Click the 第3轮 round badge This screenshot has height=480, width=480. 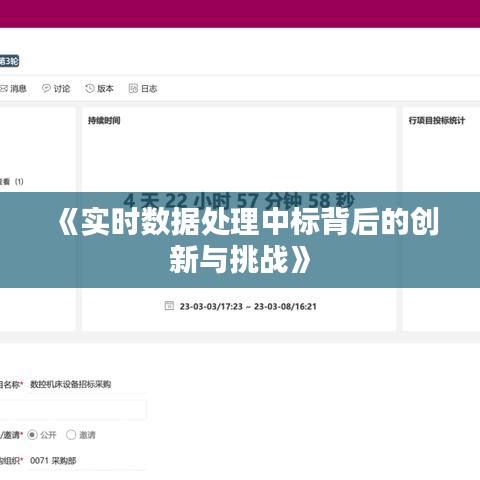pos(9,61)
